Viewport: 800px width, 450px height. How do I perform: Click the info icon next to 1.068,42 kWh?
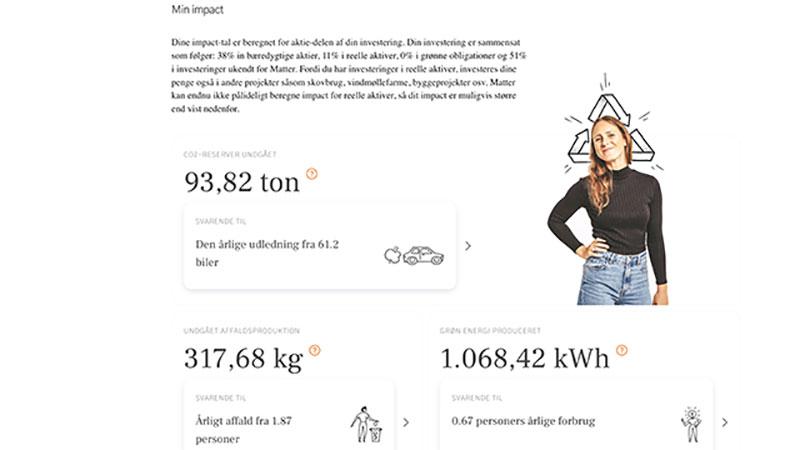tap(621, 351)
